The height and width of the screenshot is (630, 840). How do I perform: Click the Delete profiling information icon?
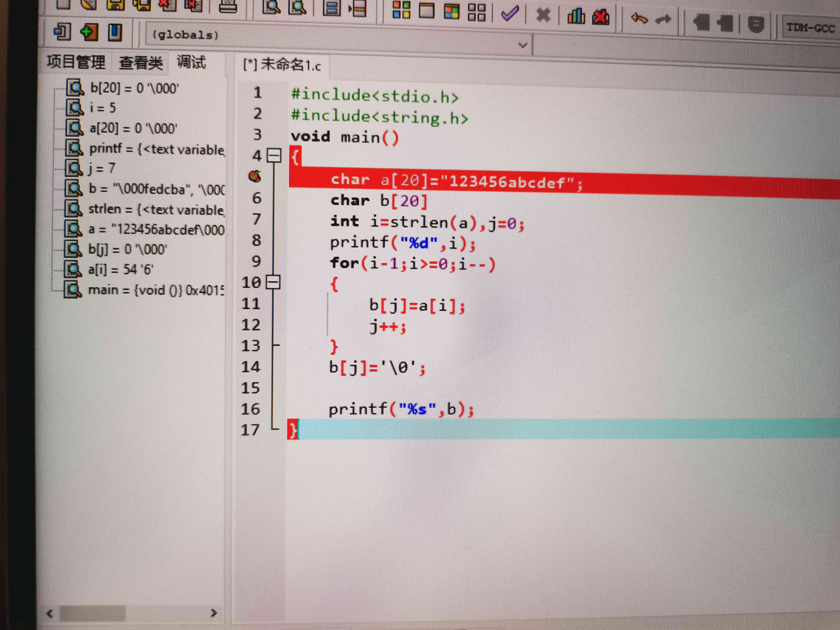(601, 17)
